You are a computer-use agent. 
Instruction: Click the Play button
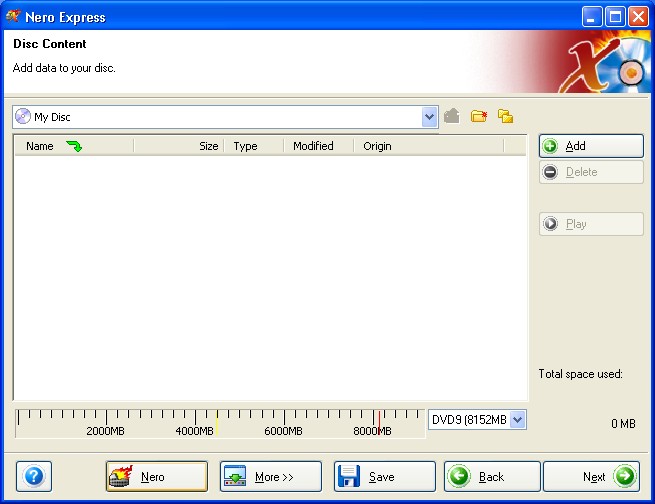point(591,224)
